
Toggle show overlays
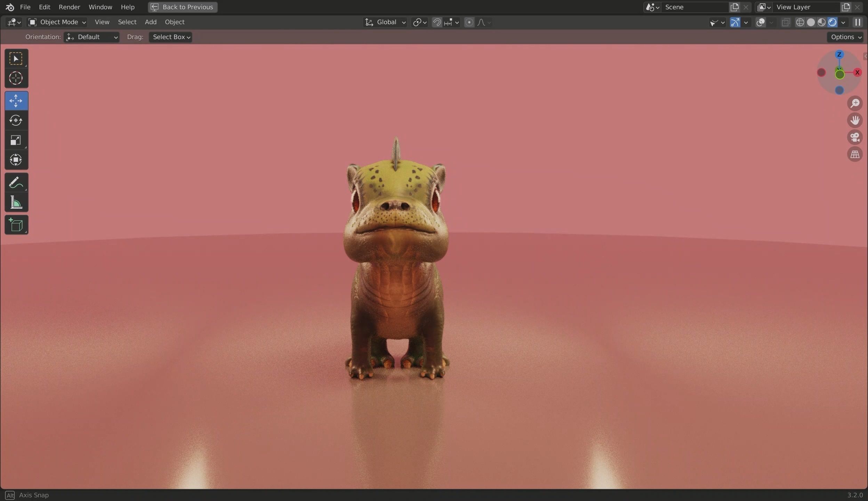tap(761, 22)
